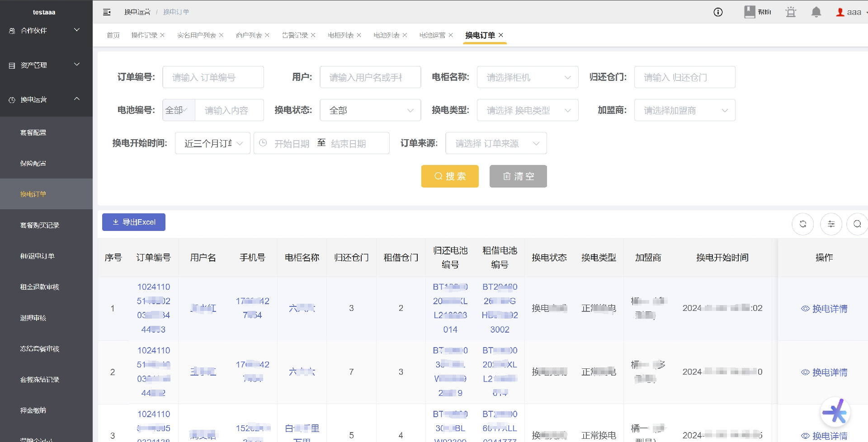Collapse the sidebar with the hamburger icon
The image size is (868, 442).
click(107, 12)
